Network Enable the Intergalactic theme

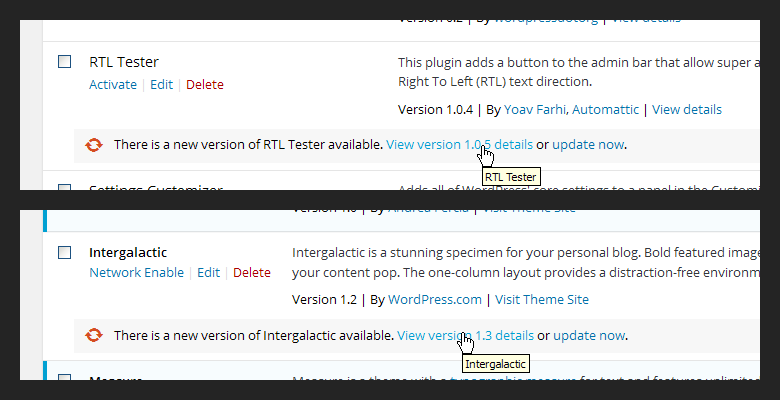[x=137, y=273]
